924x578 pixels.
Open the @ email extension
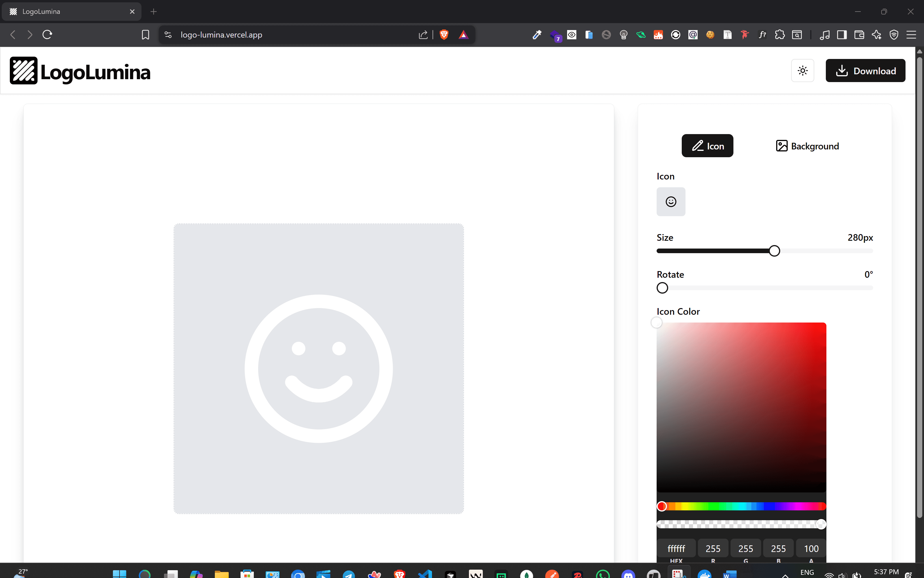pos(693,35)
